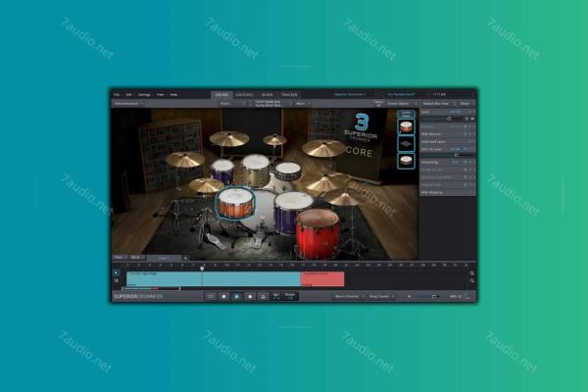The width and height of the screenshot is (588, 392).
Task: Choose the cut tool on the track
Action: tap(117, 280)
